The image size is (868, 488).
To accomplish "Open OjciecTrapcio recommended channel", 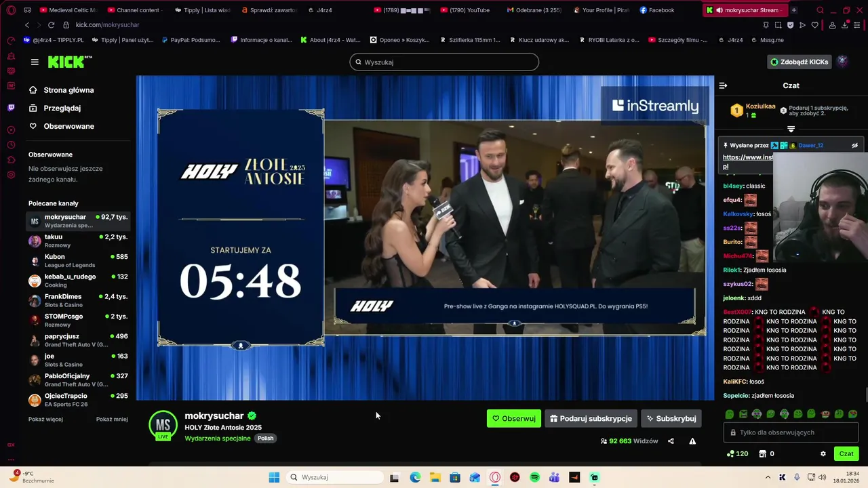I will [79, 399].
